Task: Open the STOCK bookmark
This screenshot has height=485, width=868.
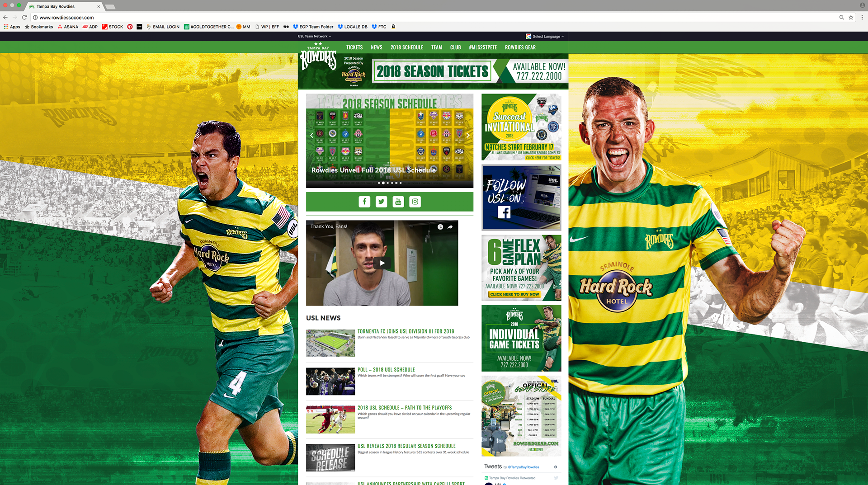Action: (x=113, y=27)
